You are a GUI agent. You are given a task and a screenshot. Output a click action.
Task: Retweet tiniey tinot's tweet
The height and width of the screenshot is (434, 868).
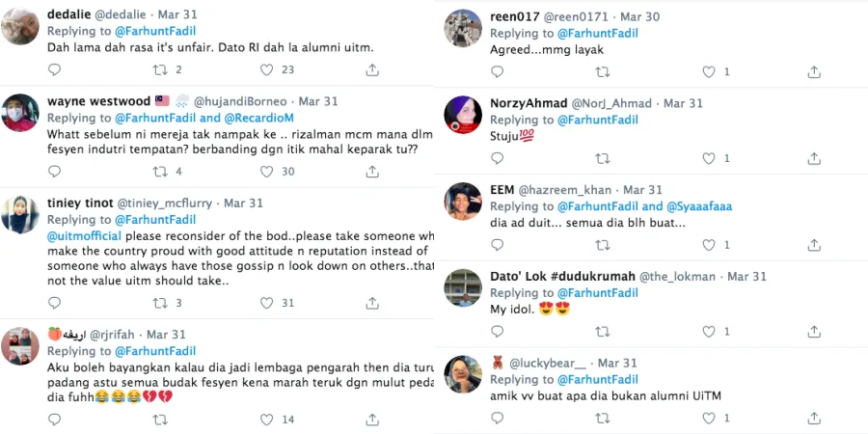pyautogui.click(x=160, y=303)
